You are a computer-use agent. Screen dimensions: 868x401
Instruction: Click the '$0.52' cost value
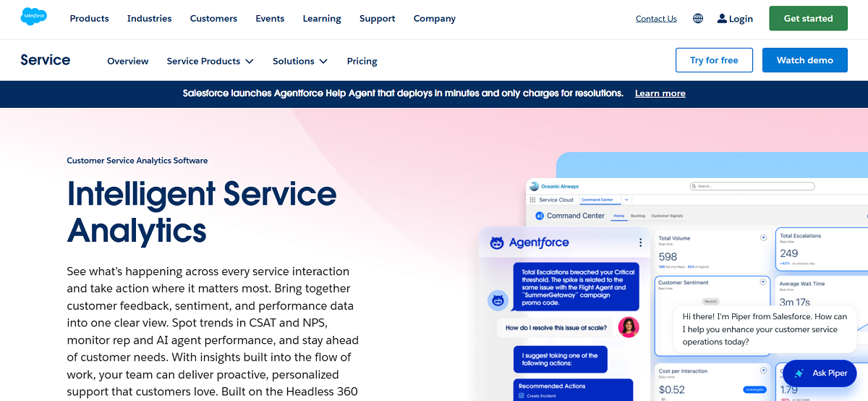672,390
